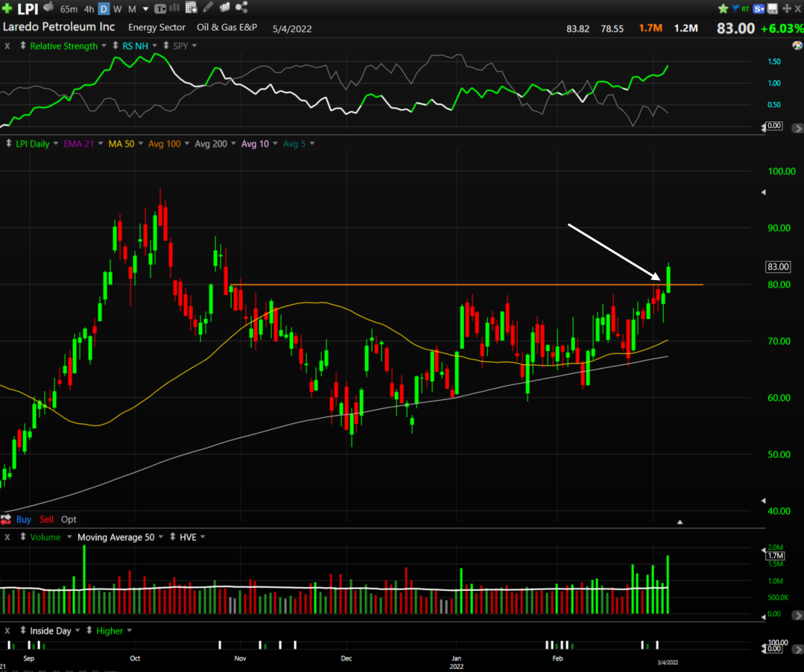Open the Volume indicator dropdown
Image resolution: width=804 pixels, height=672 pixels.
69,536
